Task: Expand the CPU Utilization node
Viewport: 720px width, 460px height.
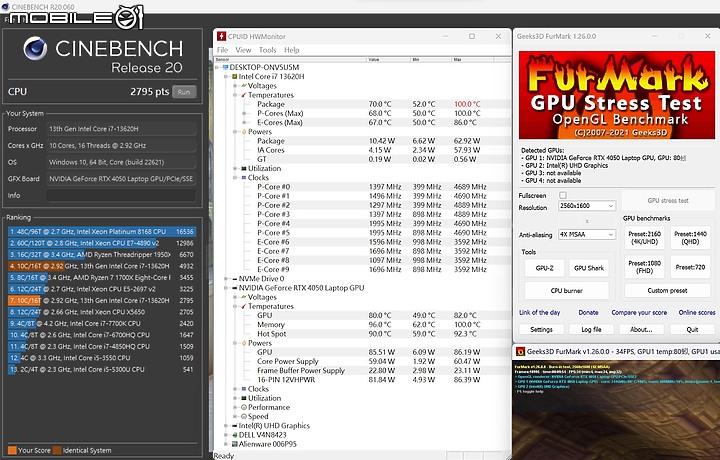Action: (x=235, y=168)
